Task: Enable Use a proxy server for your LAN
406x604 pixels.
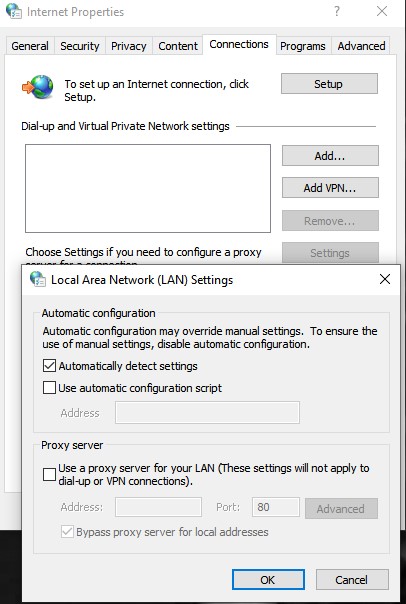Action: 49,474
